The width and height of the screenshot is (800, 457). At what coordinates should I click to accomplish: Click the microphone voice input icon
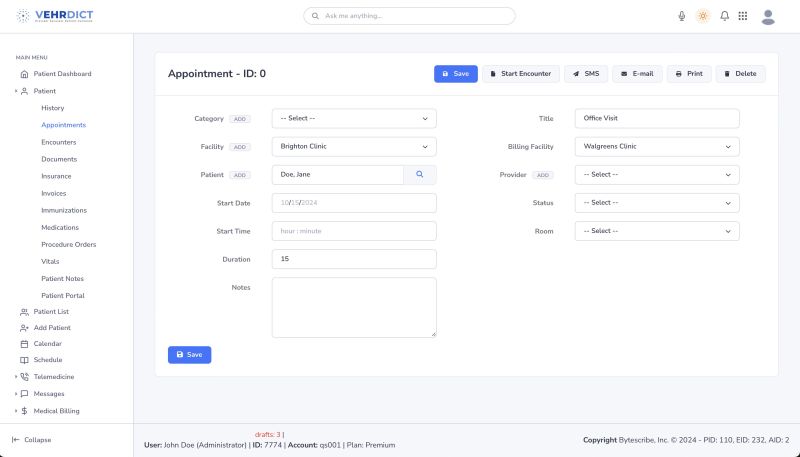coord(682,16)
